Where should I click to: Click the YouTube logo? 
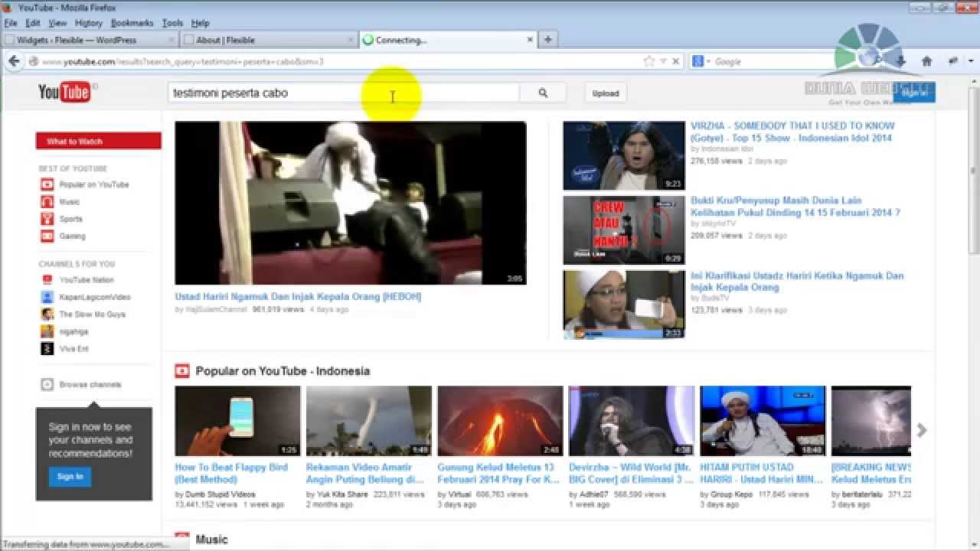pos(64,93)
